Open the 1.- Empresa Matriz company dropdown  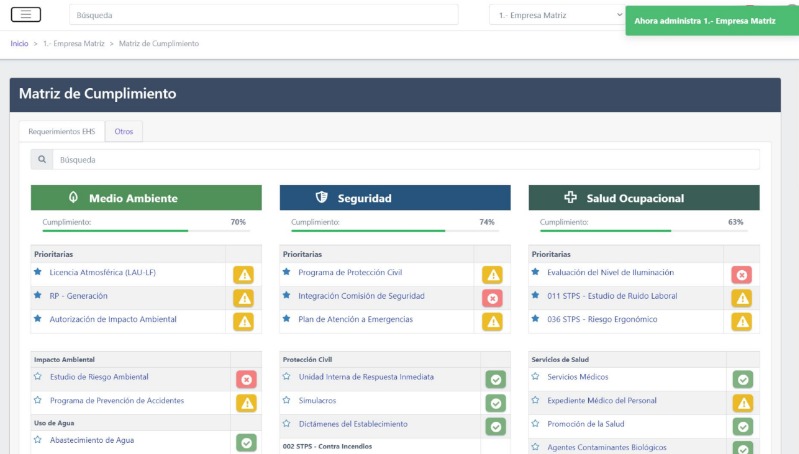point(558,15)
